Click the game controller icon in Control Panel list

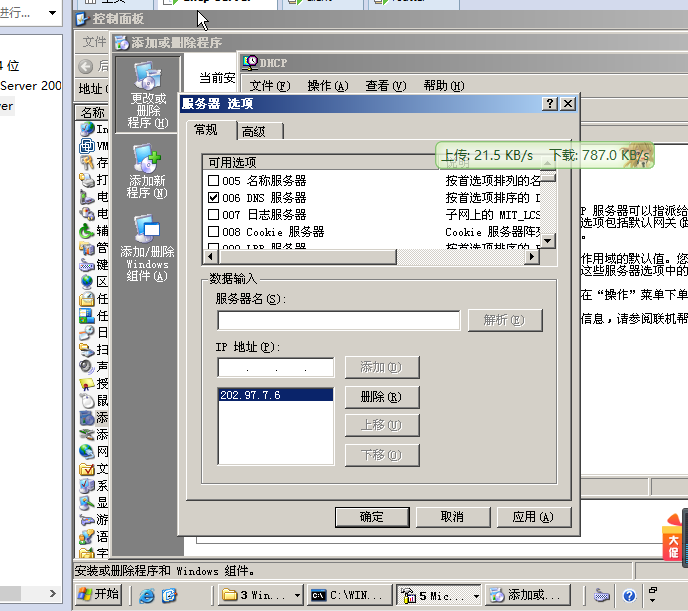pos(87,520)
